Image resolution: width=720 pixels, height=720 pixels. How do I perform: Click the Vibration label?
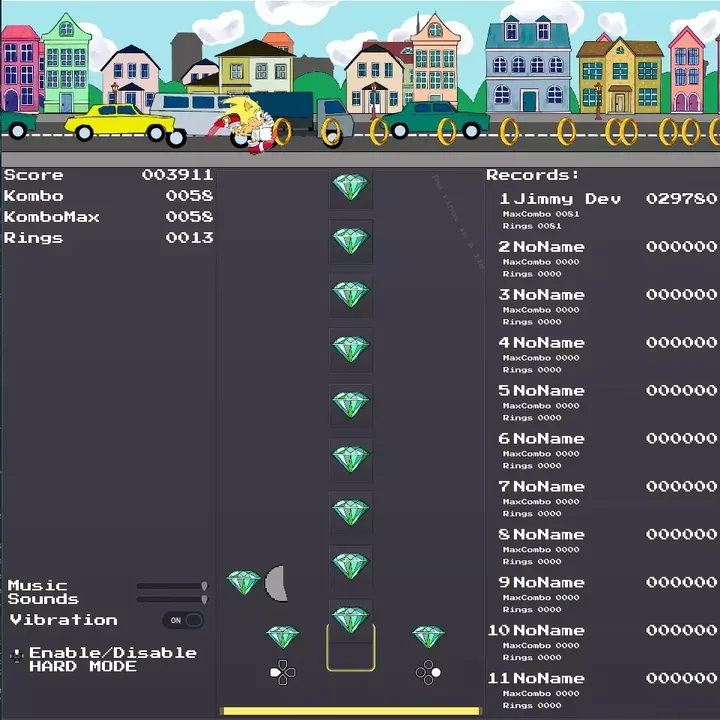tap(63, 620)
